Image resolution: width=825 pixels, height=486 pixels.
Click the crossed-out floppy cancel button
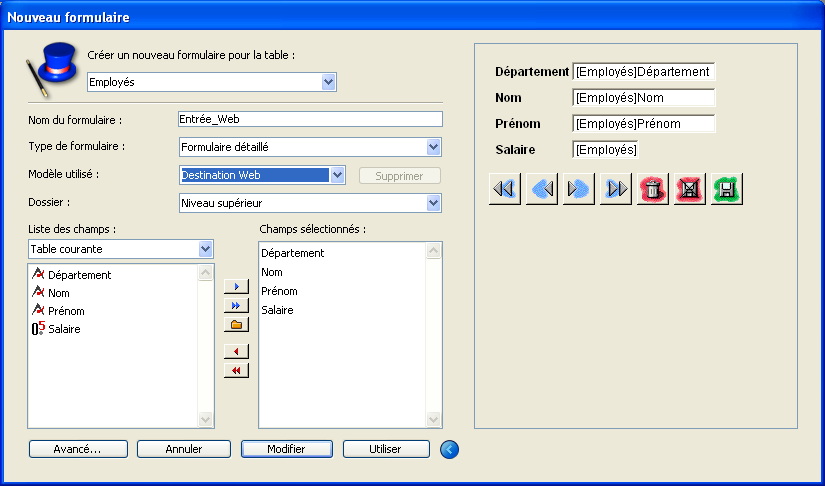690,189
